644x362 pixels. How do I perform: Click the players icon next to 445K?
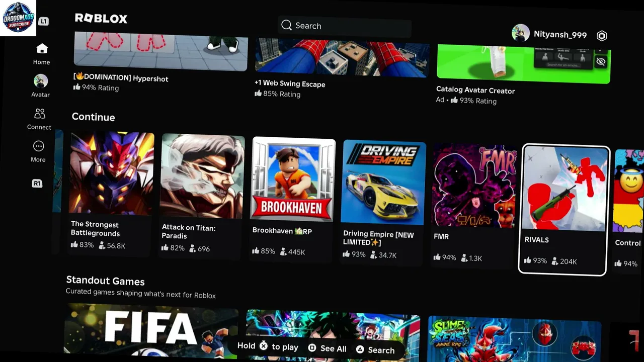tap(283, 251)
